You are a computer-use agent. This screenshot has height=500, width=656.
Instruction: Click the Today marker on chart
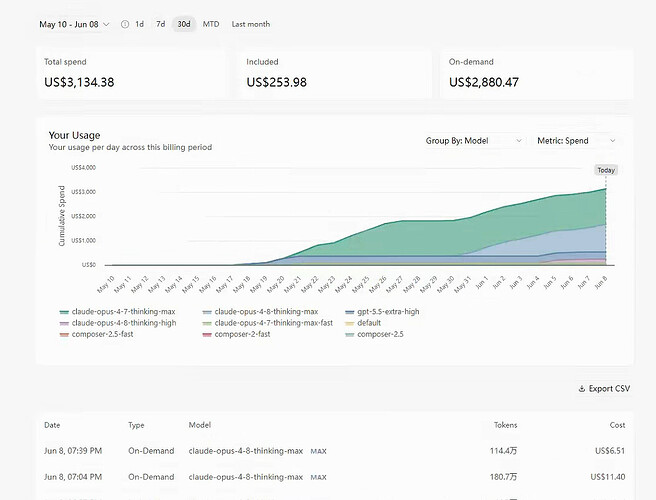point(606,170)
